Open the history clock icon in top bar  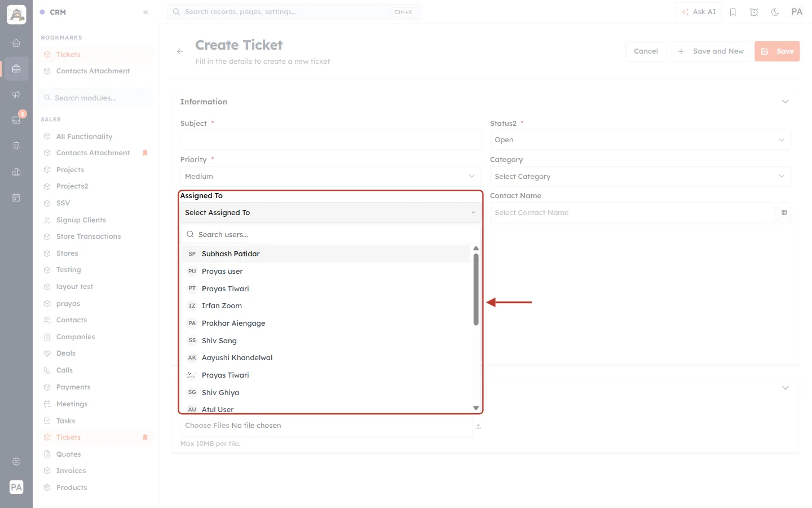pyautogui.click(x=754, y=12)
